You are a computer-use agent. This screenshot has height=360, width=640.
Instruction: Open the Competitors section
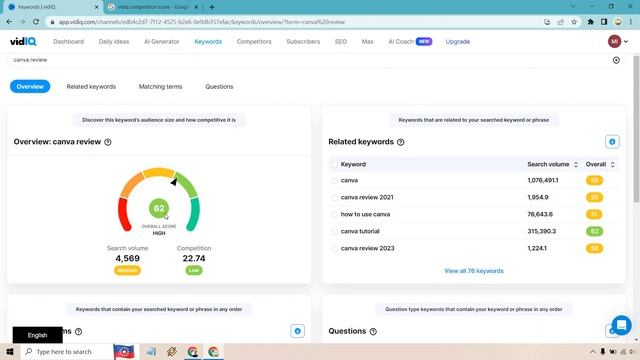point(254,42)
